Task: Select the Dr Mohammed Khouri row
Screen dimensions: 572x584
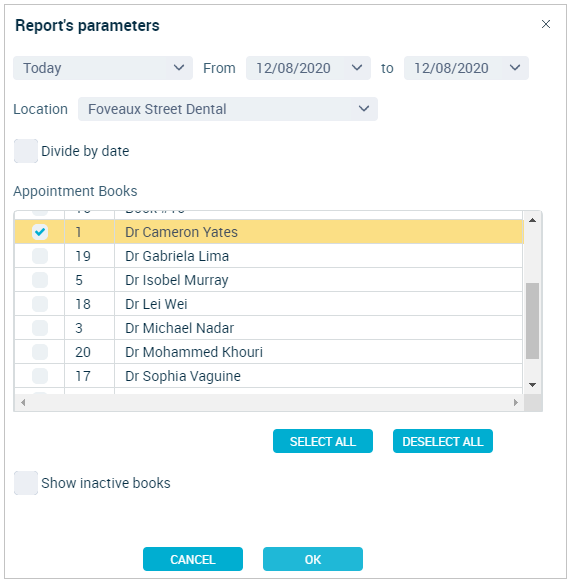Action: [268, 352]
